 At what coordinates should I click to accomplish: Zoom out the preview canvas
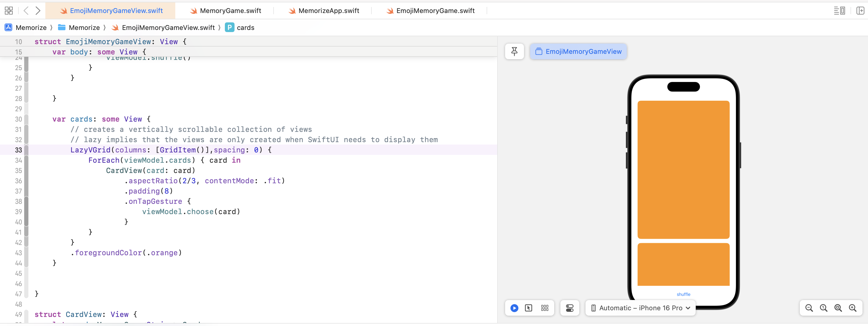(x=809, y=308)
